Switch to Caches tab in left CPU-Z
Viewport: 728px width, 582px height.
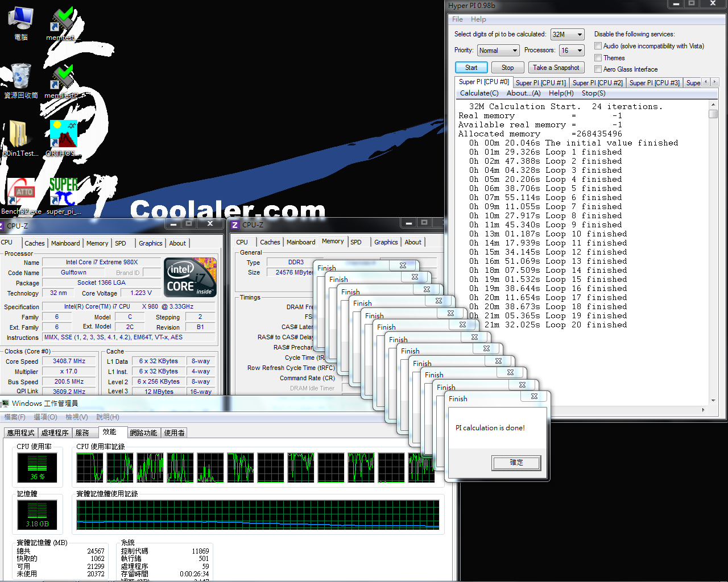(x=35, y=243)
